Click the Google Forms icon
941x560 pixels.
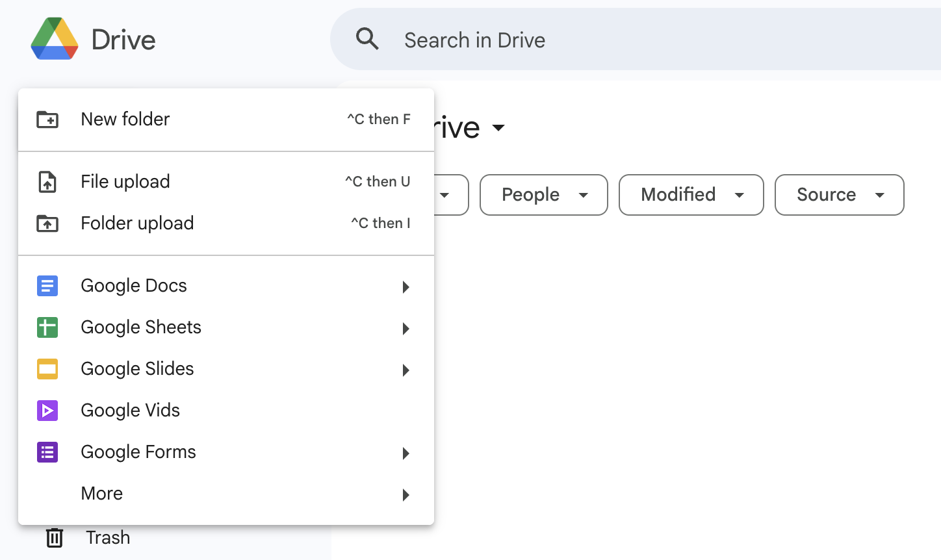tap(47, 452)
